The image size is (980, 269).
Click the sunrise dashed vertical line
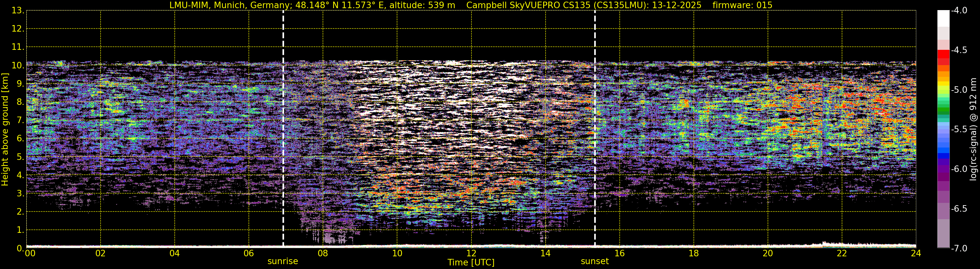283,128
